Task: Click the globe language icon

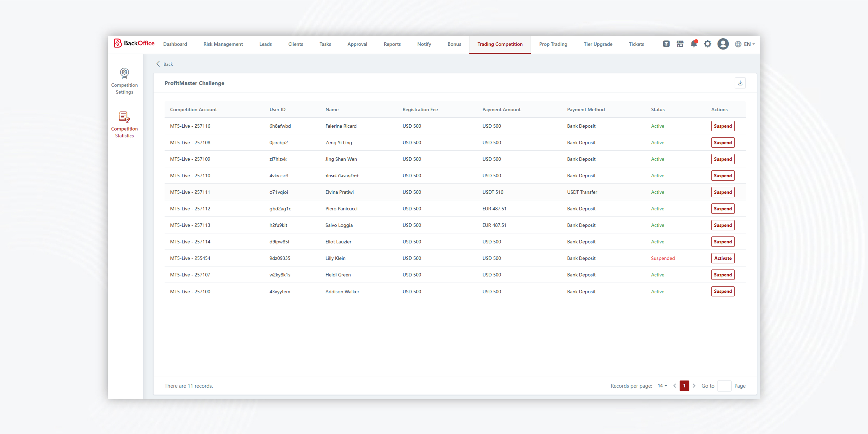Action: pos(738,44)
